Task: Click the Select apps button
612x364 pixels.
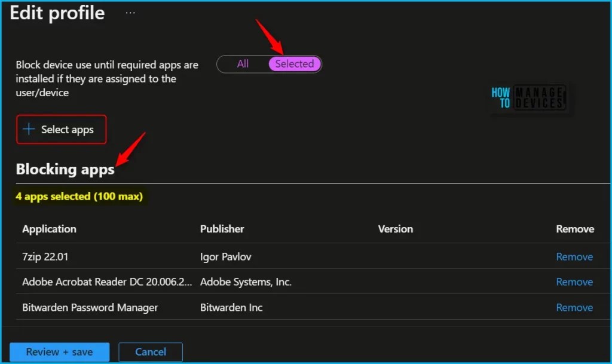Action: pyautogui.click(x=61, y=129)
